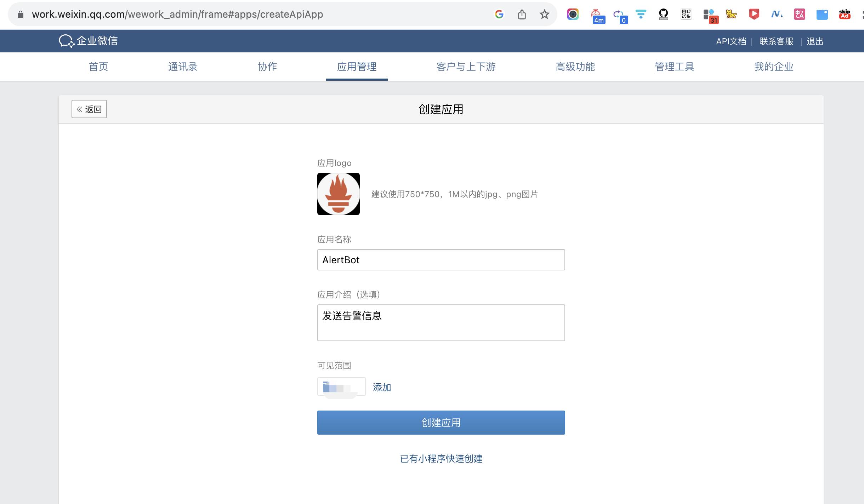
Task: Click the site lock icon in URL bar
Action: (x=21, y=15)
